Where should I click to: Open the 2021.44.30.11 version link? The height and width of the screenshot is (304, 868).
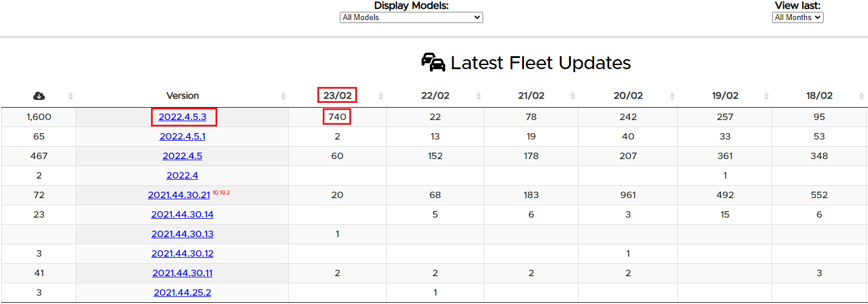182,273
